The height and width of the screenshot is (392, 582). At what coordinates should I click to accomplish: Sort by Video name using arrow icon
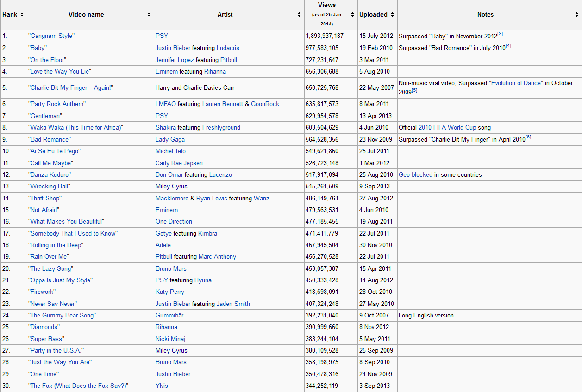pos(149,15)
